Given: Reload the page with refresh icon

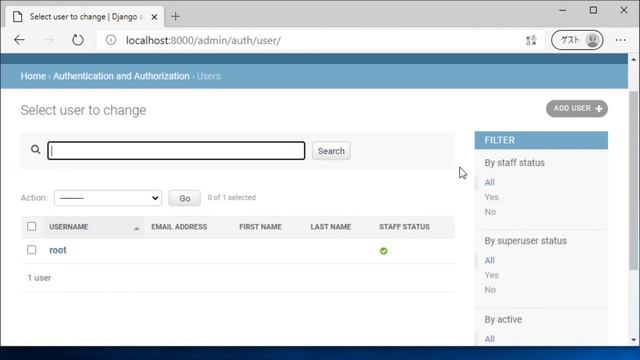Looking at the screenshot, I should tap(78, 40).
